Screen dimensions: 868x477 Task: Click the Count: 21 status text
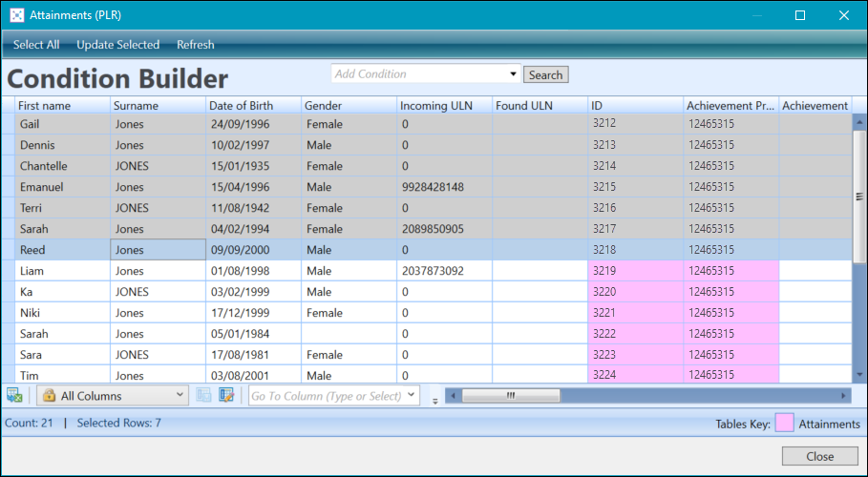(x=29, y=423)
